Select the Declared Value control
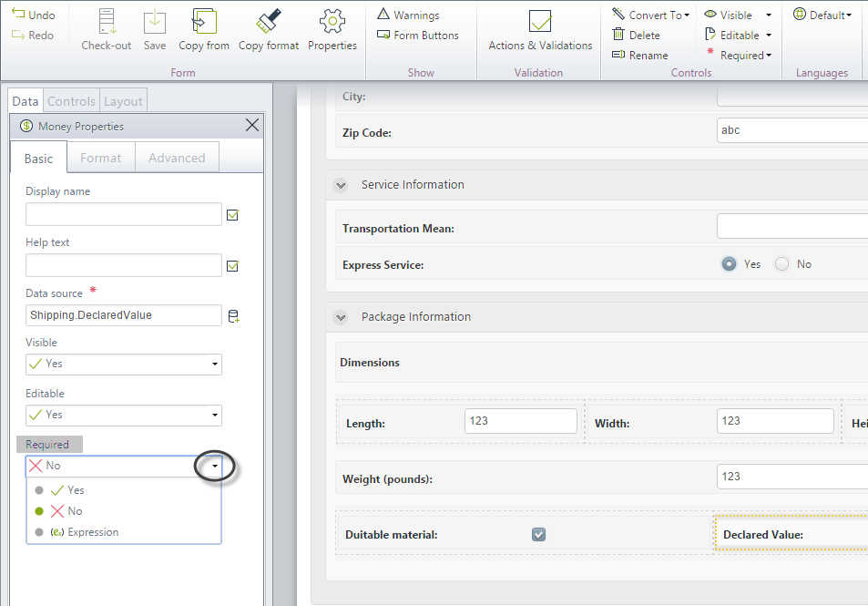868x606 pixels. pos(791,534)
